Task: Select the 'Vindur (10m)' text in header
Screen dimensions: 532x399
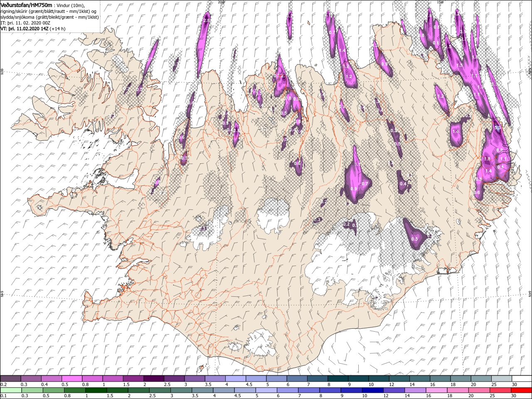Action: pos(70,5)
